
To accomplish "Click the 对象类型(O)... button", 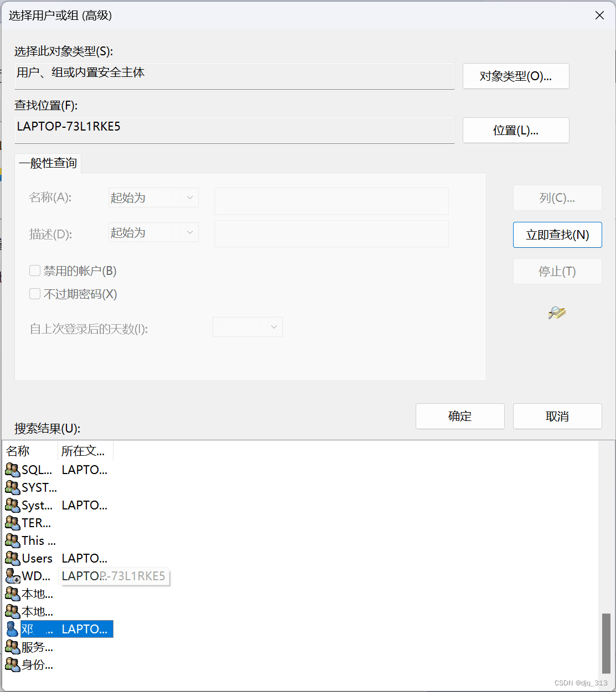I will coord(516,76).
